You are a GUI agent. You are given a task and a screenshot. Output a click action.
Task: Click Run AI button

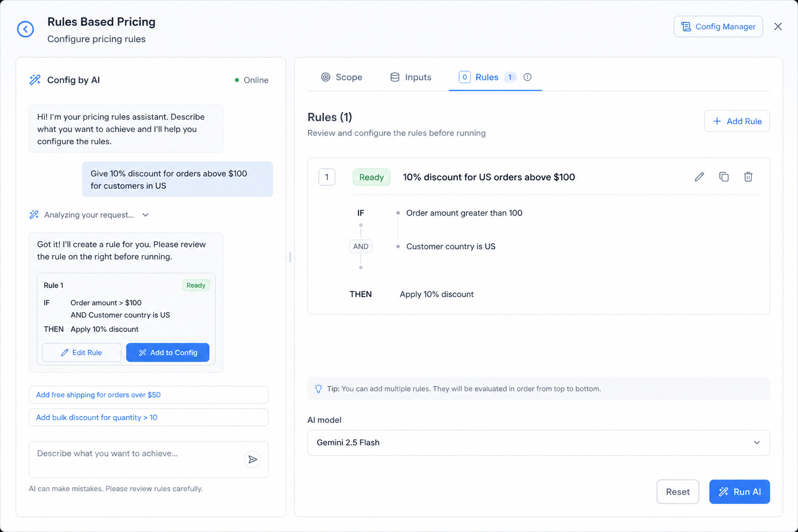pos(739,491)
